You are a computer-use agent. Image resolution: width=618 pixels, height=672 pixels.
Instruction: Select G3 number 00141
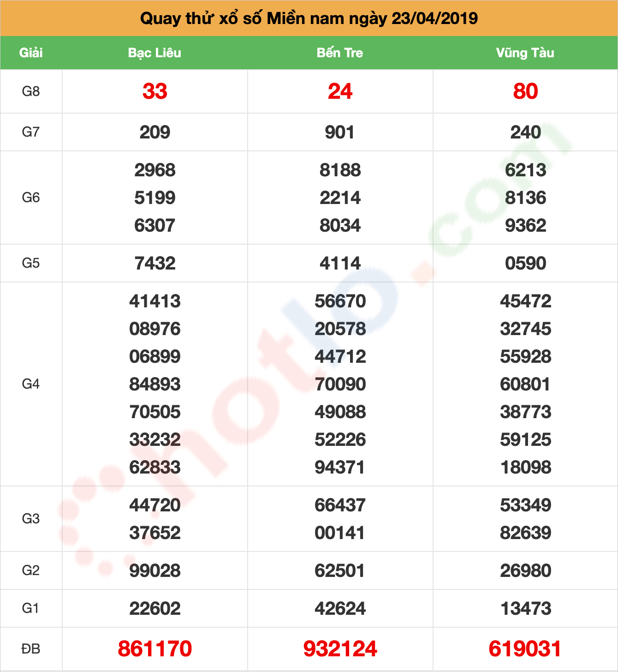pos(340,533)
